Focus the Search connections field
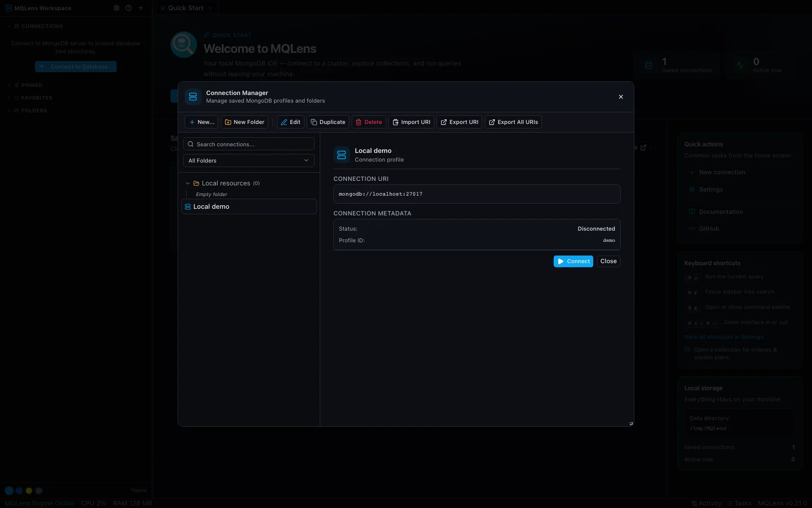Image resolution: width=812 pixels, height=508 pixels. [249, 144]
